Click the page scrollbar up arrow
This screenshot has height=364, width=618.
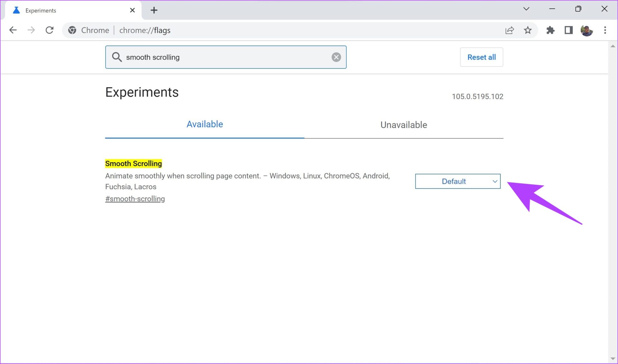613,46
